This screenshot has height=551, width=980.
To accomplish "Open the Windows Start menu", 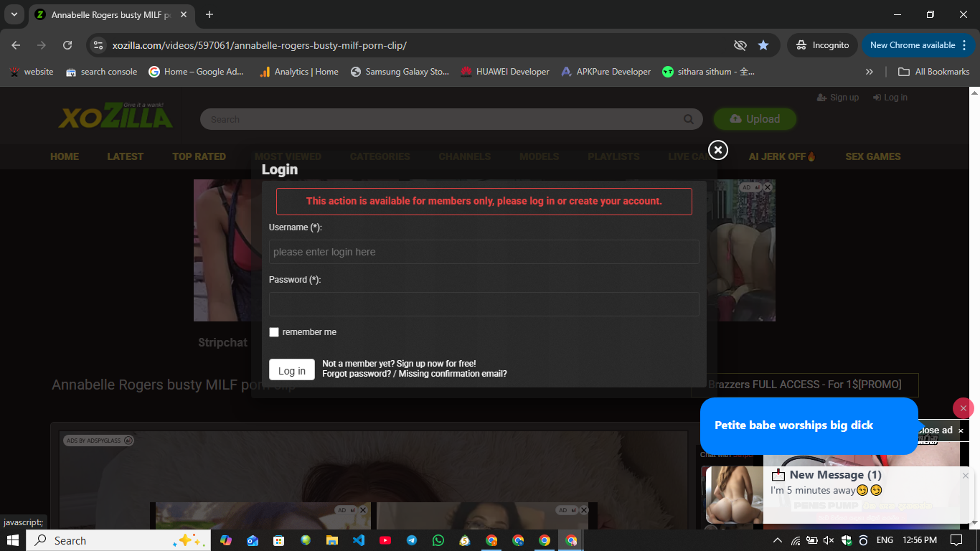I will pyautogui.click(x=13, y=540).
